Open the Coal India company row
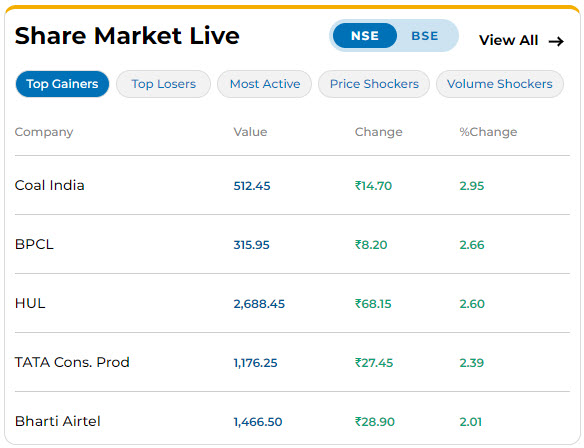The height and width of the screenshot is (448, 584). [x=292, y=185]
